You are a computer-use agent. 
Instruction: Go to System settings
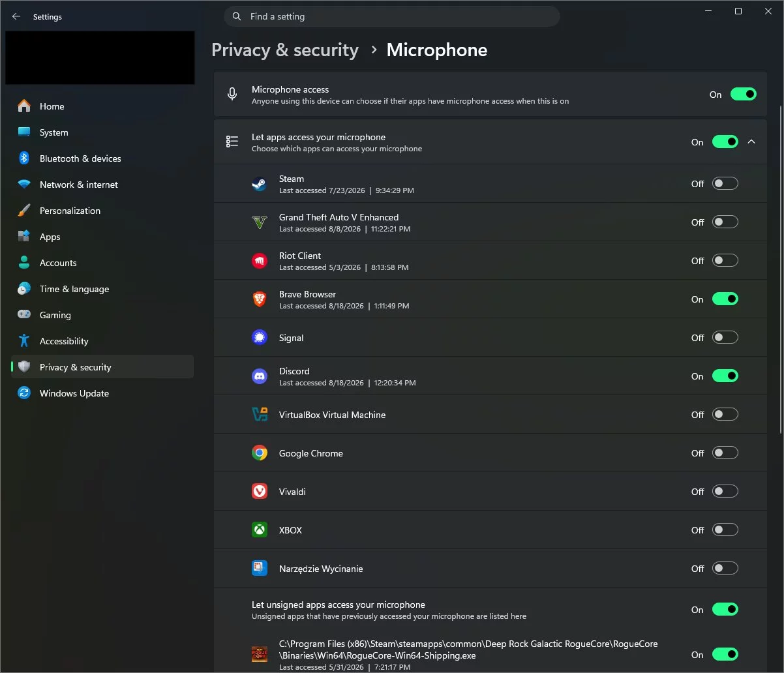[x=102, y=132]
